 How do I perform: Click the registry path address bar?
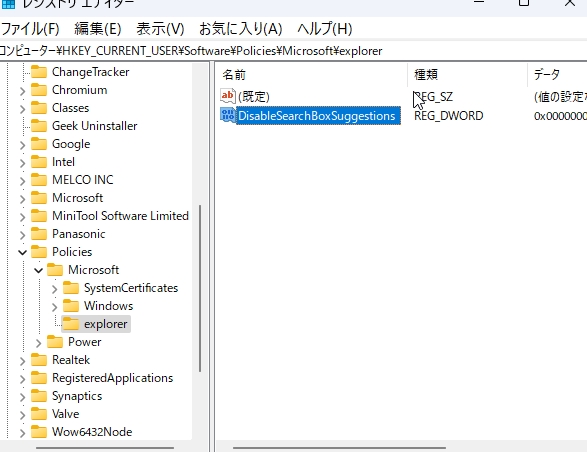click(x=294, y=51)
